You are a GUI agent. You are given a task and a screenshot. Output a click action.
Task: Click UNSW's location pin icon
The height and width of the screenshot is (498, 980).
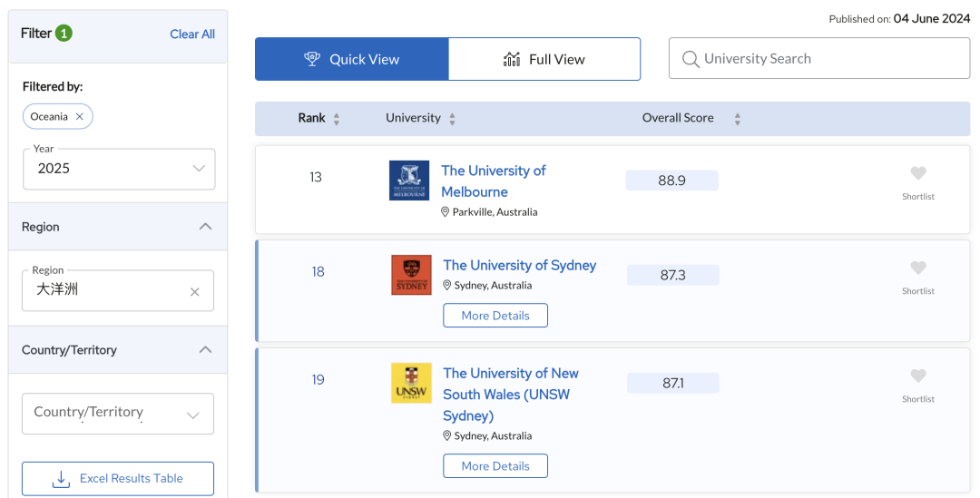[446, 435]
